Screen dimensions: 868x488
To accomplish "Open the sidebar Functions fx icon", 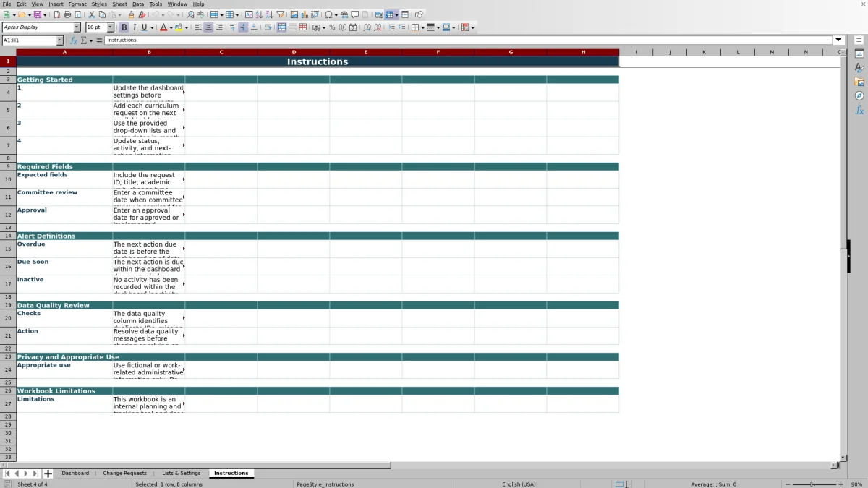I will click(859, 111).
